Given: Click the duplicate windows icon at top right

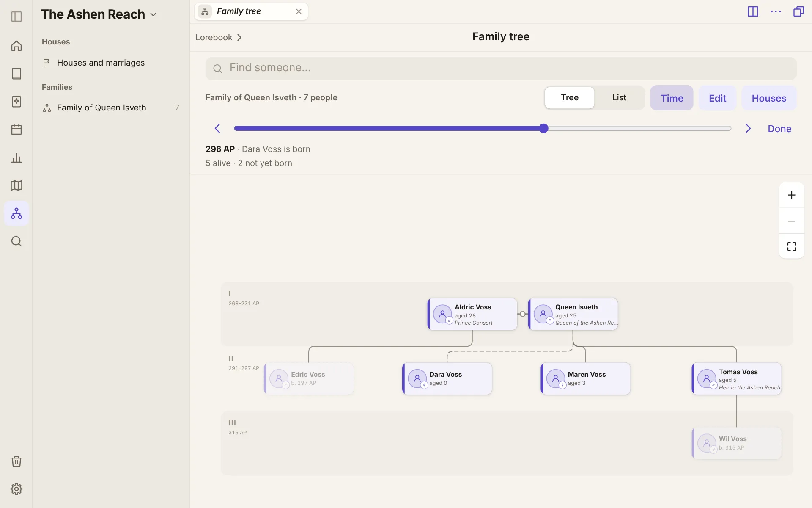Looking at the screenshot, I should [798, 11].
